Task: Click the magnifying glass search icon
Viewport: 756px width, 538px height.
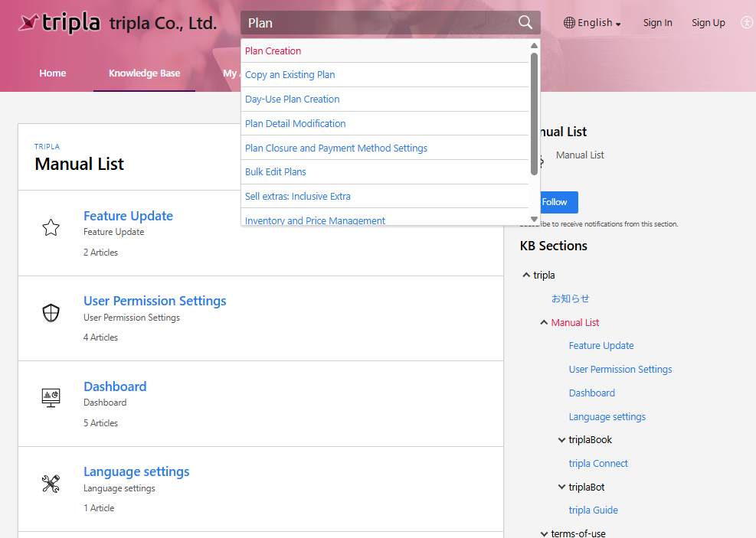Action: (525, 22)
